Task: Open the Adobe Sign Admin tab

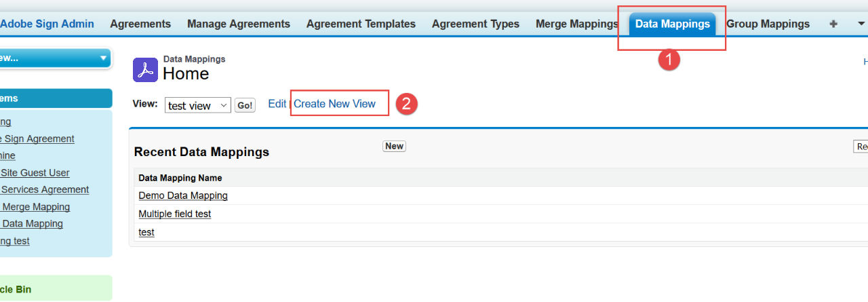Action: coord(47,24)
